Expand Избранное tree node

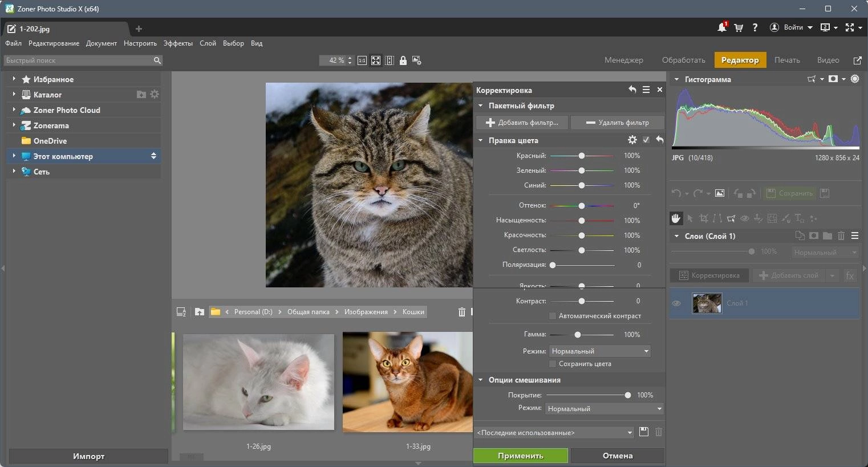click(14, 79)
